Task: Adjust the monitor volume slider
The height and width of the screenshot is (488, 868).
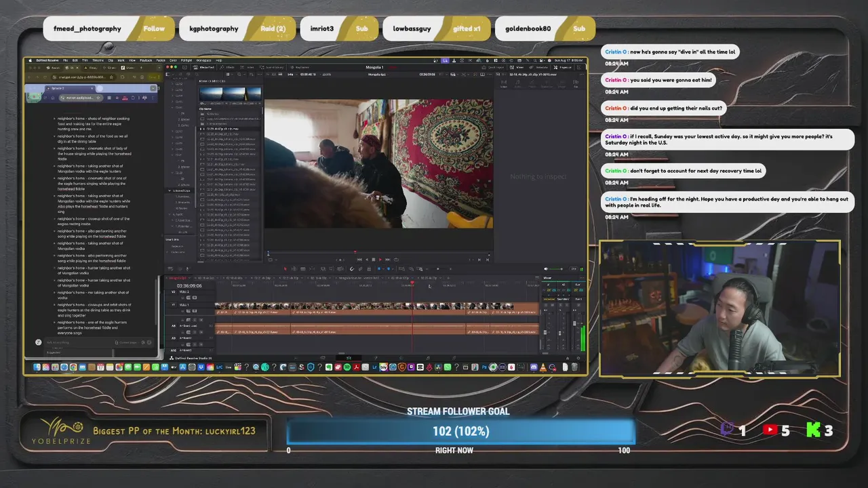Action: [x=557, y=268]
